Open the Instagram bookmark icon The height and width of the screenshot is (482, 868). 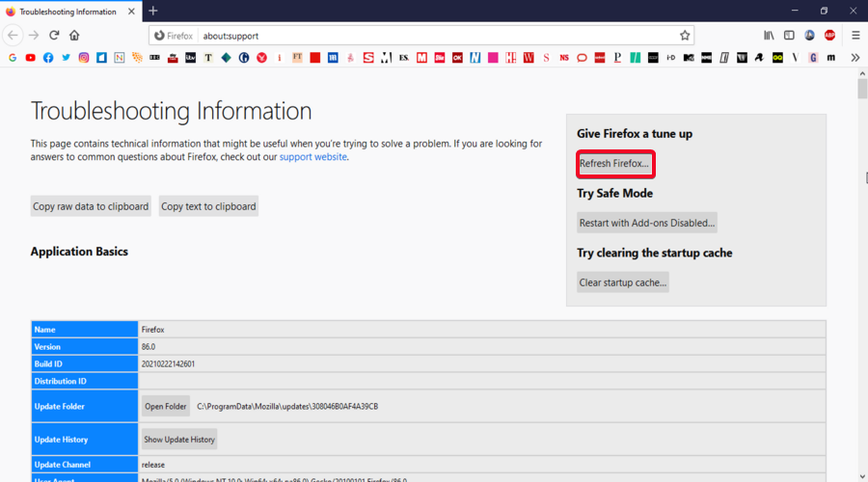(x=84, y=58)
